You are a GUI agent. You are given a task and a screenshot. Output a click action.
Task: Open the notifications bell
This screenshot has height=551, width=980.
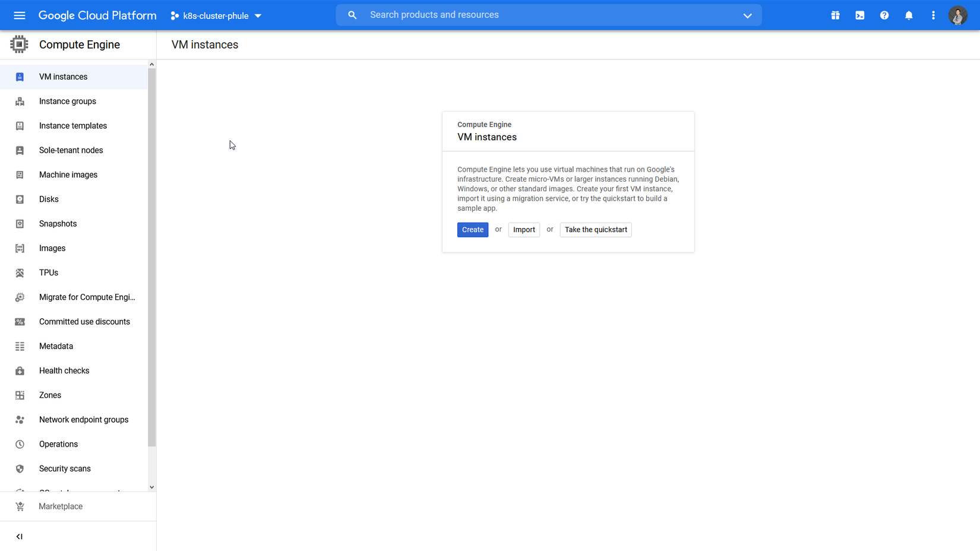click(x=909, y=15)
